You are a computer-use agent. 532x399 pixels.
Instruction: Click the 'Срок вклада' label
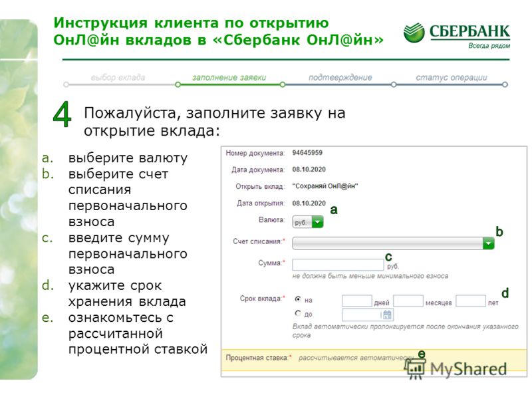tap(262, 299)
